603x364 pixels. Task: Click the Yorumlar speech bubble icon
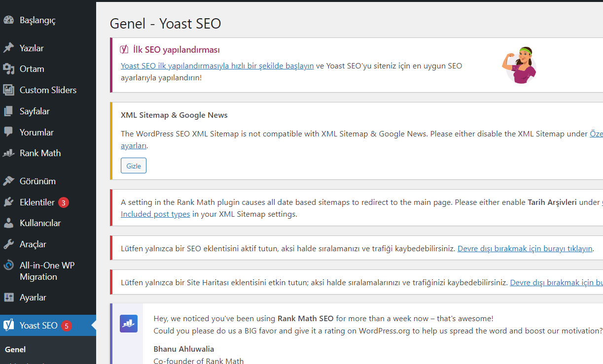pos(8,132)
